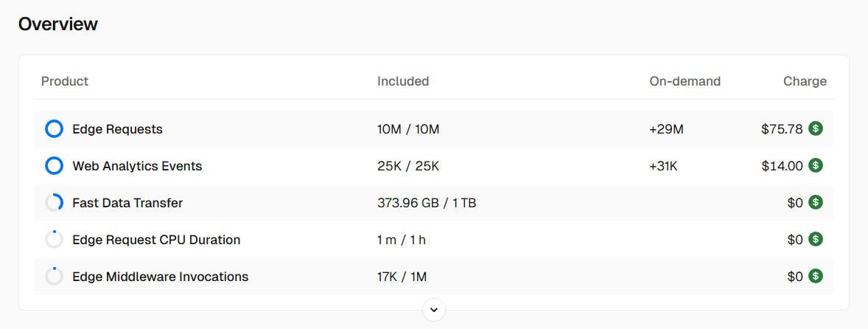Click the Web Analytics Events usage ring icon

[x=54, y=166]
